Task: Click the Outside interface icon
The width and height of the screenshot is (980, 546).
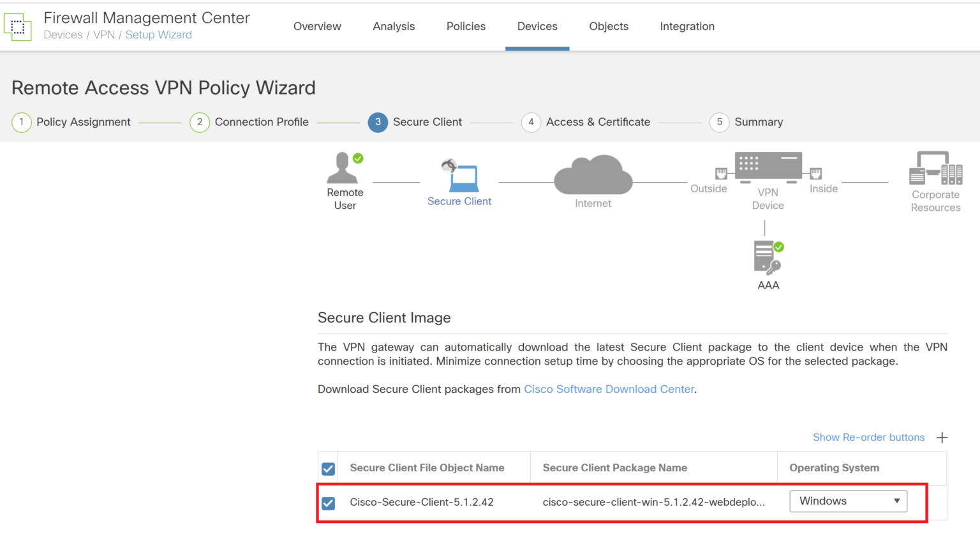Action: point(721,172)
